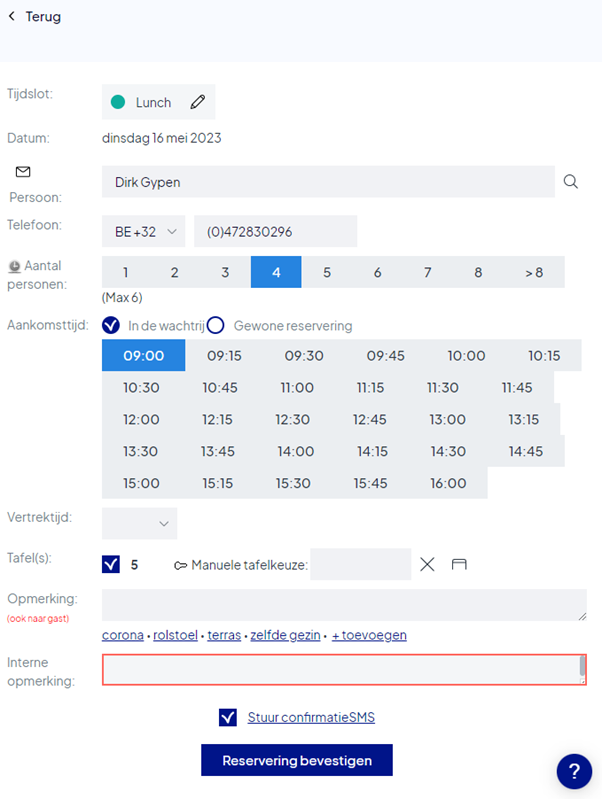Open BE +32 country code dropdown

[143, 231]
